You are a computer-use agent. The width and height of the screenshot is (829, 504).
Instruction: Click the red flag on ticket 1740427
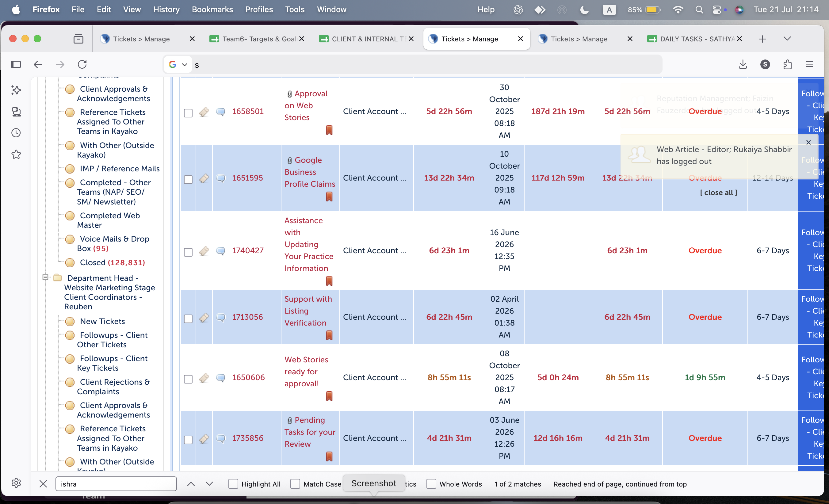pos(329,281)
